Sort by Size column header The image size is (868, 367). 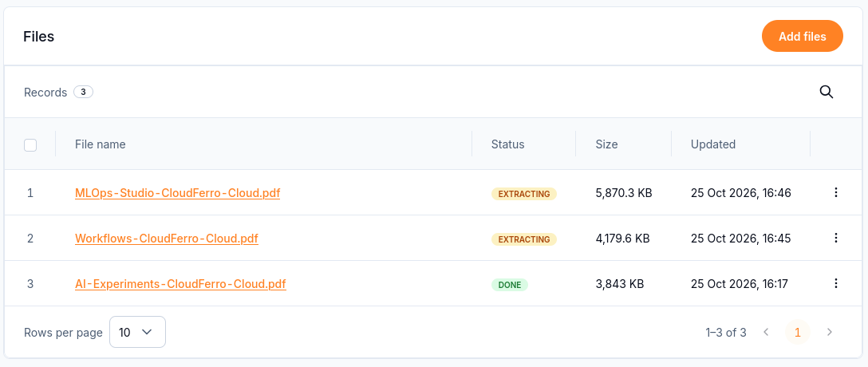click(606, 144)
